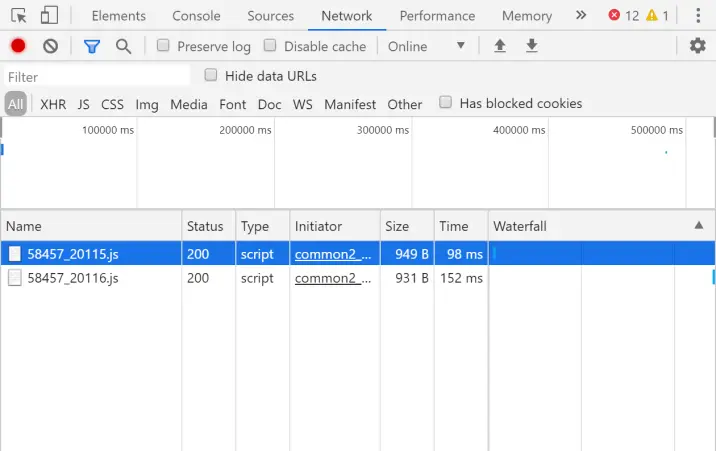Image resolution: width=716 pixels, height=451 pixels.
Task: Open the Online throttling dropdown
Action: (427, 46)
